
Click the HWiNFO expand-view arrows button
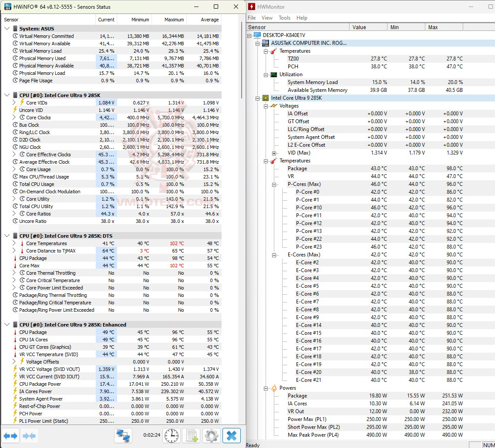tap(10, 436)
